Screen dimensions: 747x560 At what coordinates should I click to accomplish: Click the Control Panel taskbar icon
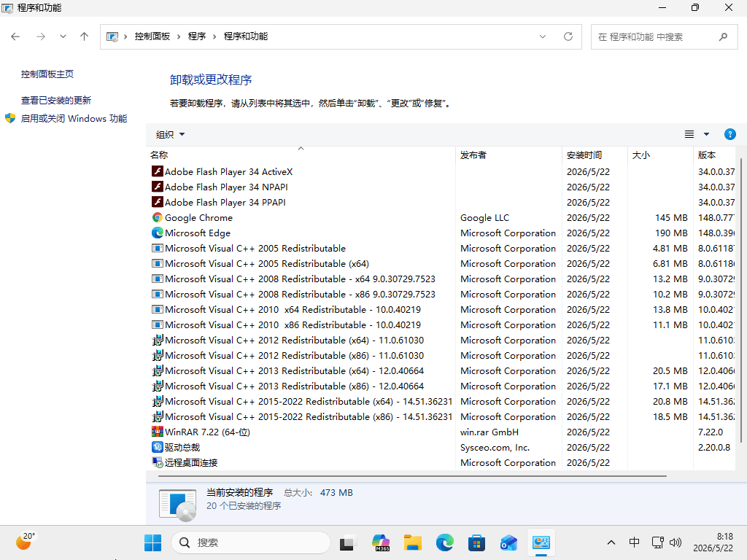coord(541,542)
